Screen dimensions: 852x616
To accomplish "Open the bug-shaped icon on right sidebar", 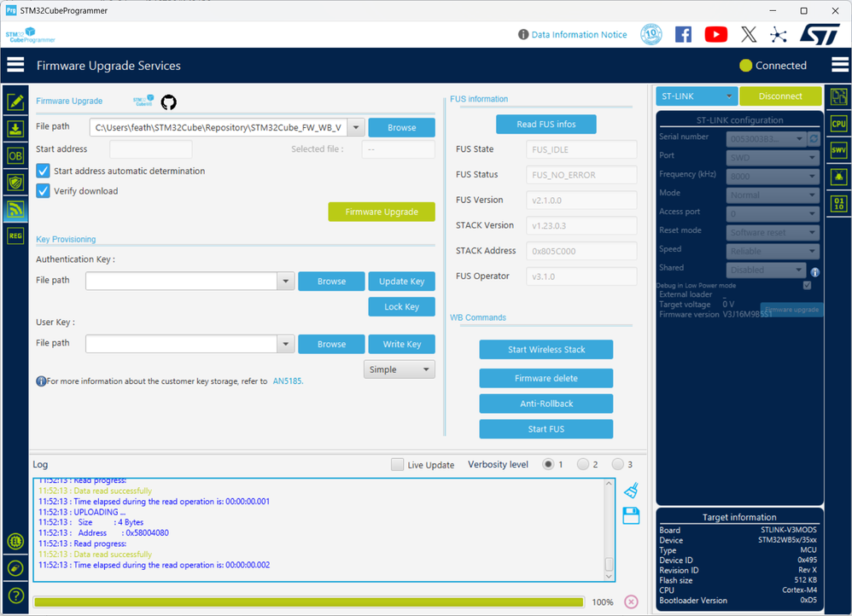I will click(838, 177).
